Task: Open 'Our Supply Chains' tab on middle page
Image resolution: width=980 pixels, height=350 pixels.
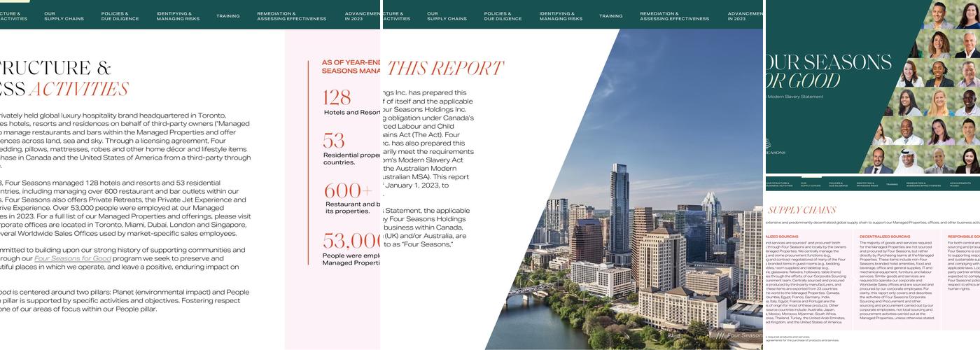Action: (447, 15)
